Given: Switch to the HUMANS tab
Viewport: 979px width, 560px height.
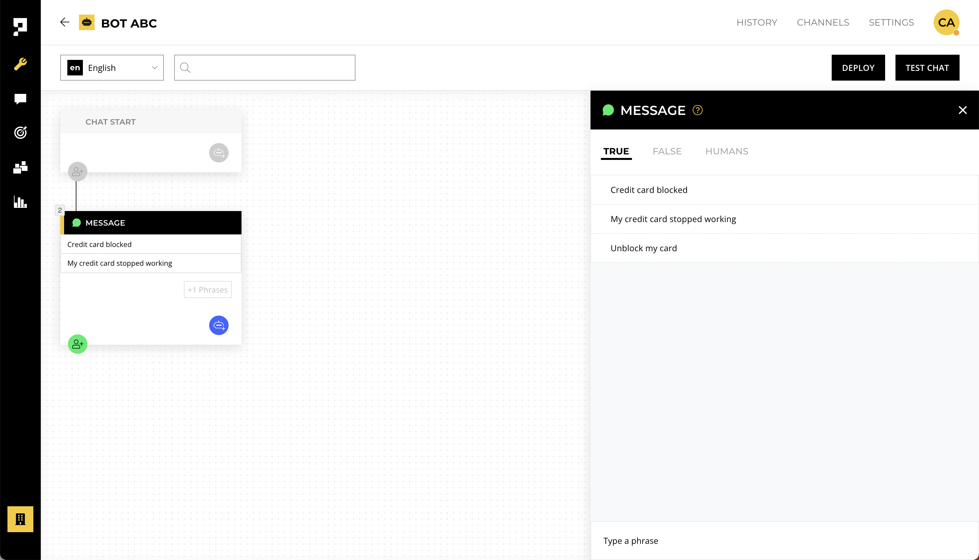Looking at the screenshot, I should point(726,151).
